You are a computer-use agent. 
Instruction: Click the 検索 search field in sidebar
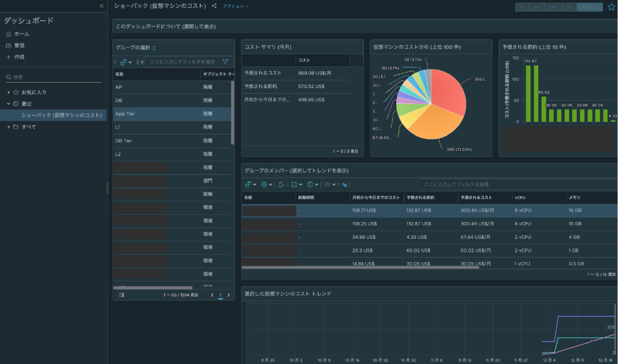coord(54,77)
